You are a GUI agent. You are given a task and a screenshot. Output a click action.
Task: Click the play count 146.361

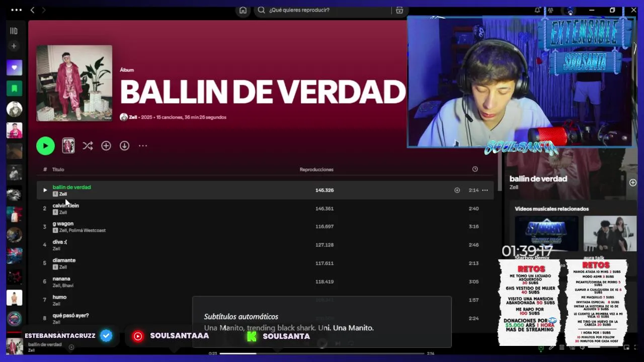click(x=325, y=208)
